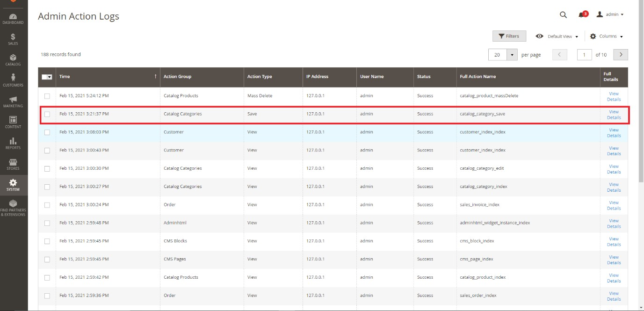This screenshot has width=644, height=311.
Task: View Details for catalog_product_index
Action: 614,278
